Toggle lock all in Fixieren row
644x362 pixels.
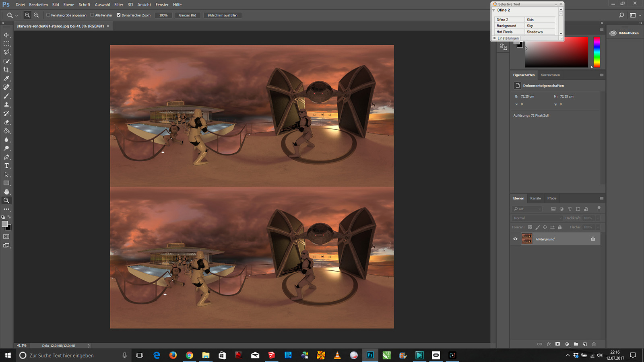tap(559, 227)
